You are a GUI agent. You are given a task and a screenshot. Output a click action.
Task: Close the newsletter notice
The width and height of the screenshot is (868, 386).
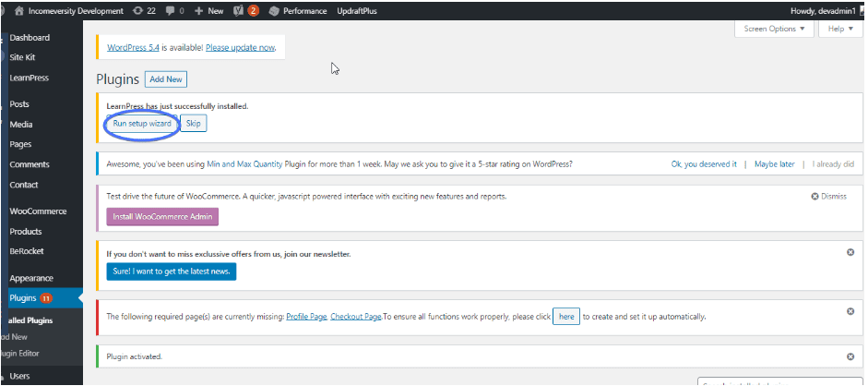tap(850, 252)
